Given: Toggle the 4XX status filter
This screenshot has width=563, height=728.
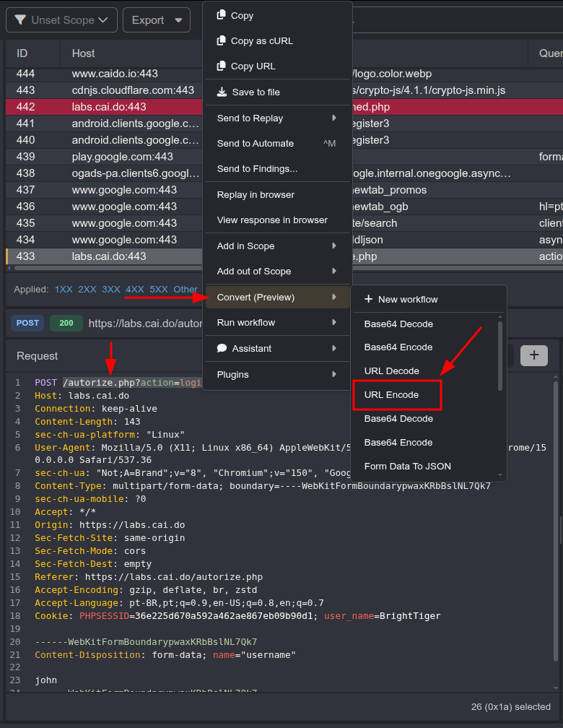Looking at the screenshot, I should 134,289.
